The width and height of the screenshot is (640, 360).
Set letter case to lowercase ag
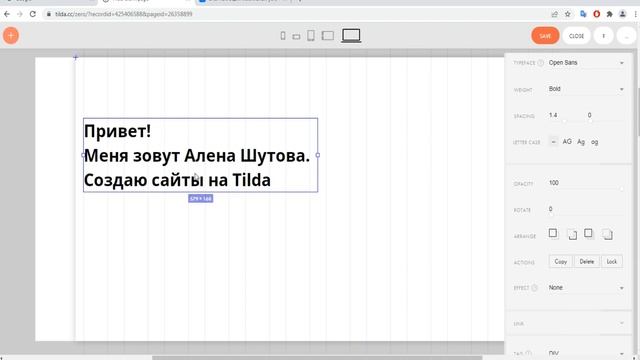pos(594,142)
